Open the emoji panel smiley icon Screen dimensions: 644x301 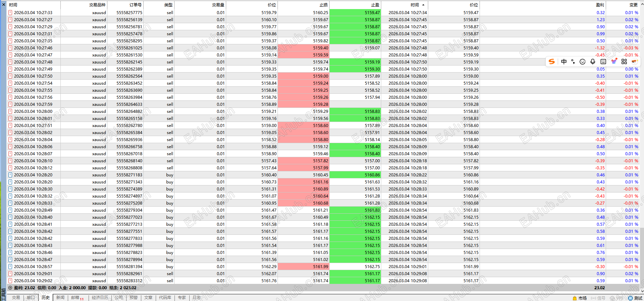point(583,61)
